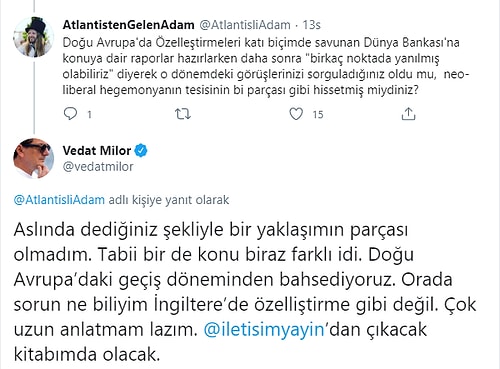This screenshot has height=369, width=500.
Task: Click the @AtlantisliAdam handle in tweet header
Action: 245,25
